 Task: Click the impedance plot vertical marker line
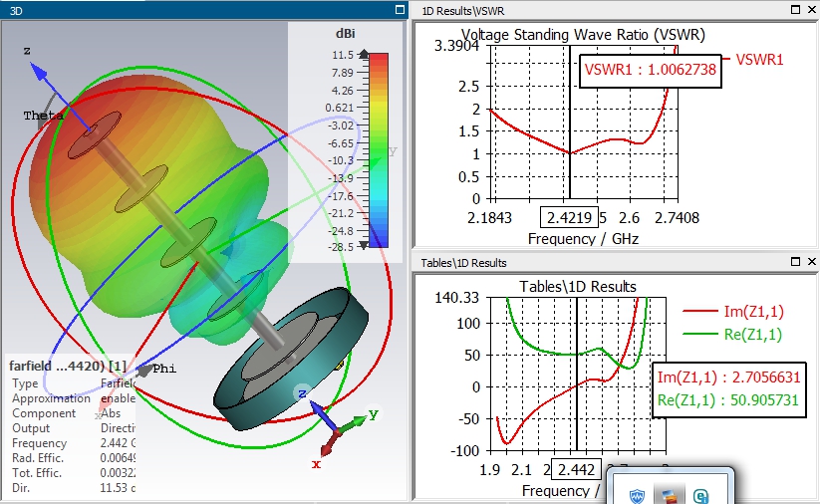coord(576,374)
